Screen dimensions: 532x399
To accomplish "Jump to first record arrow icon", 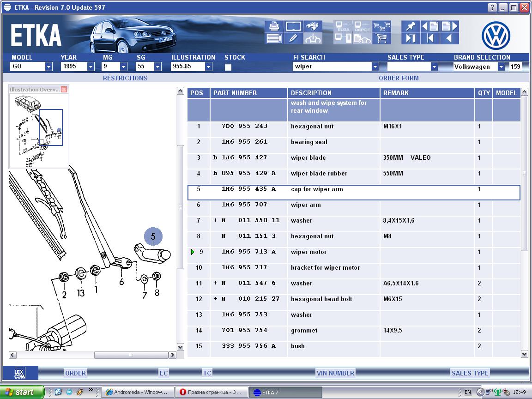I will (x=430, y=38).
